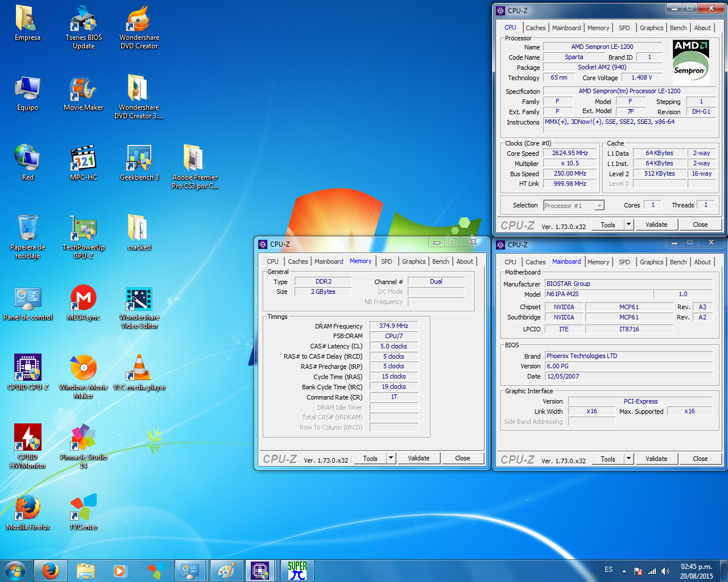
Task: Click Close in Mainboard window
Action: coord(700,459)
